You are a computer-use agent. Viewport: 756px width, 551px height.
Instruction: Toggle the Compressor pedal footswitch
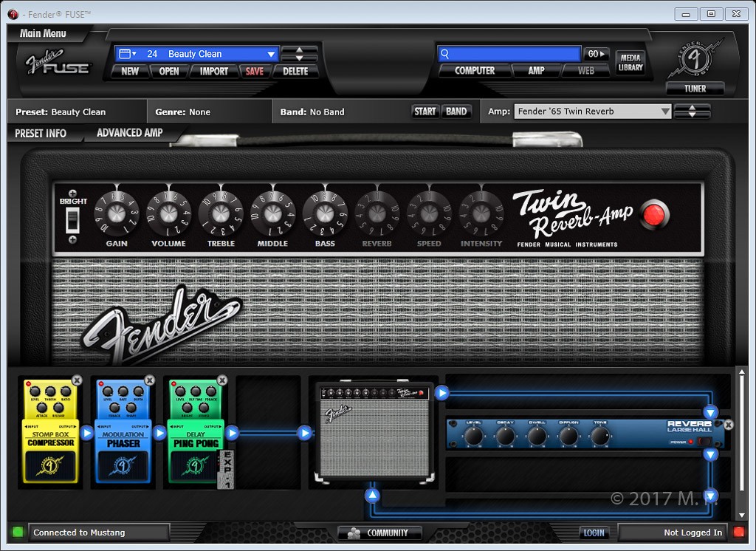click(x=50, y=465)
